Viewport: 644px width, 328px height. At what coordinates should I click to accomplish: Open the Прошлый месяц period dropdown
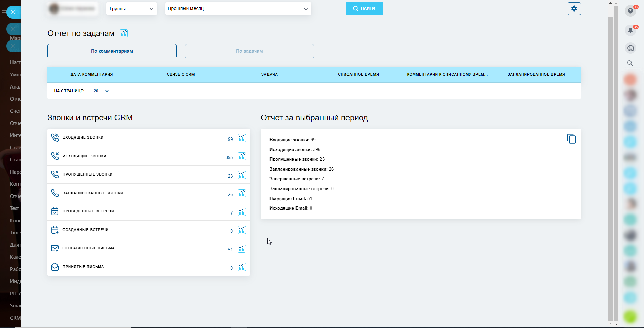[x=238, y=9]
